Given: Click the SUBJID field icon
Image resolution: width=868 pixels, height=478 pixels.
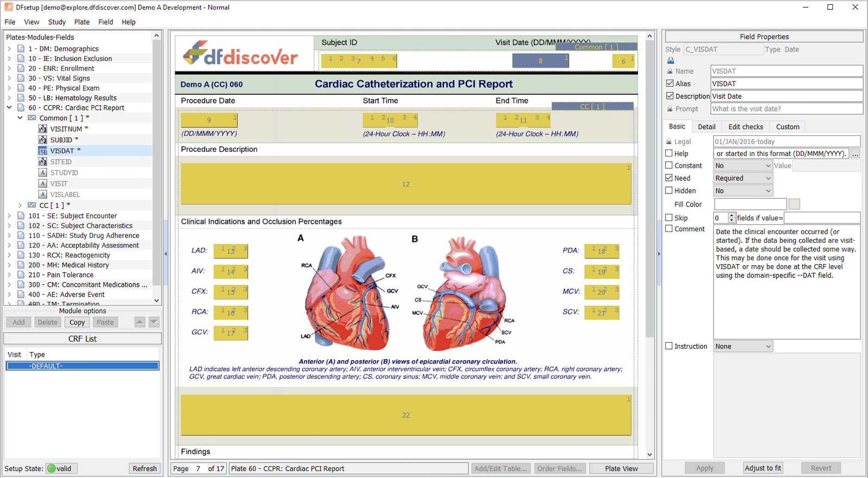Looking at the screenshot, I should (43, 139).
